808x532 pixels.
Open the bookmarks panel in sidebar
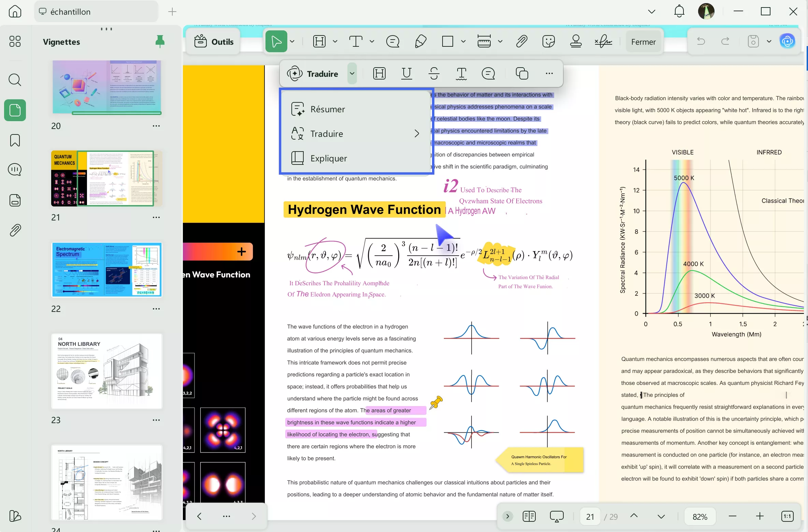[x=15, y=140]
